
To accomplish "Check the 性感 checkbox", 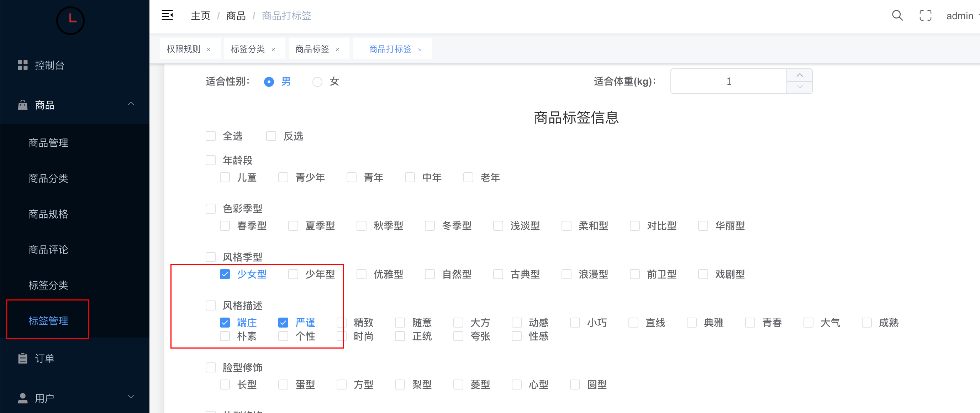I will (517, 336).
